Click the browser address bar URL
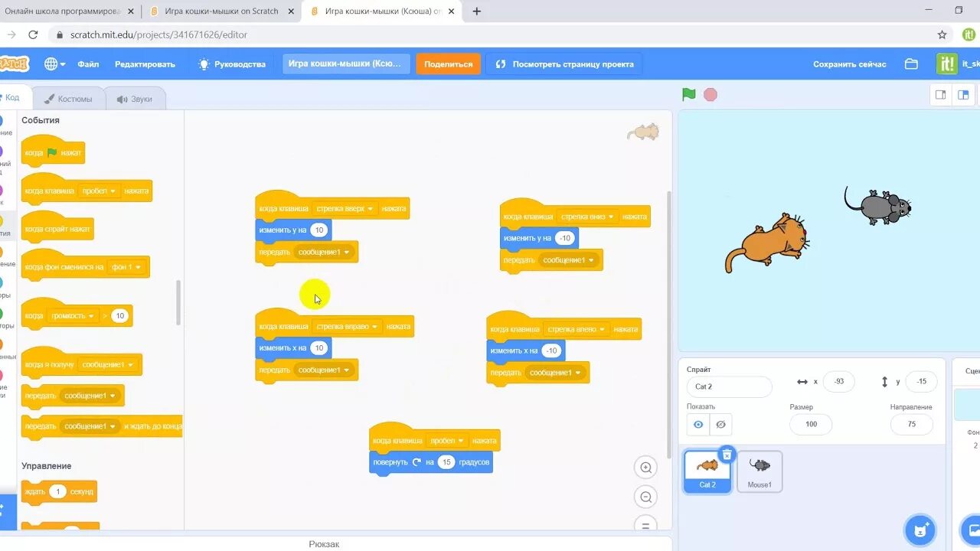 pyautogui.click(x=158, y=35)
